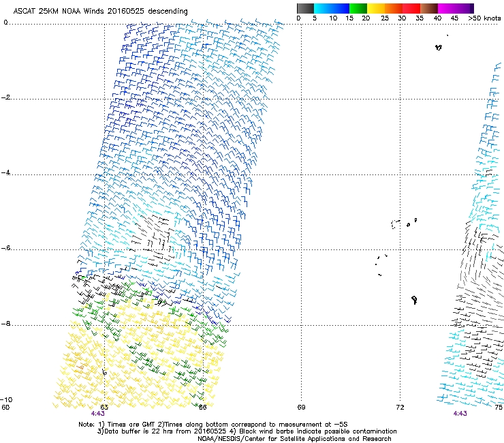504x443 pixels.
Task: Click the longitude label '72'
Action: point(400,408)
